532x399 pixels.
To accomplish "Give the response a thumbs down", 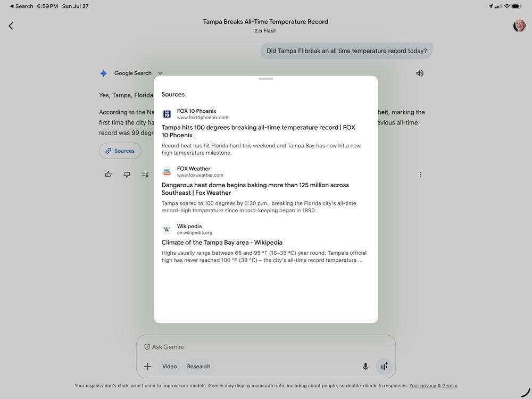I will (x=127, y=174).
